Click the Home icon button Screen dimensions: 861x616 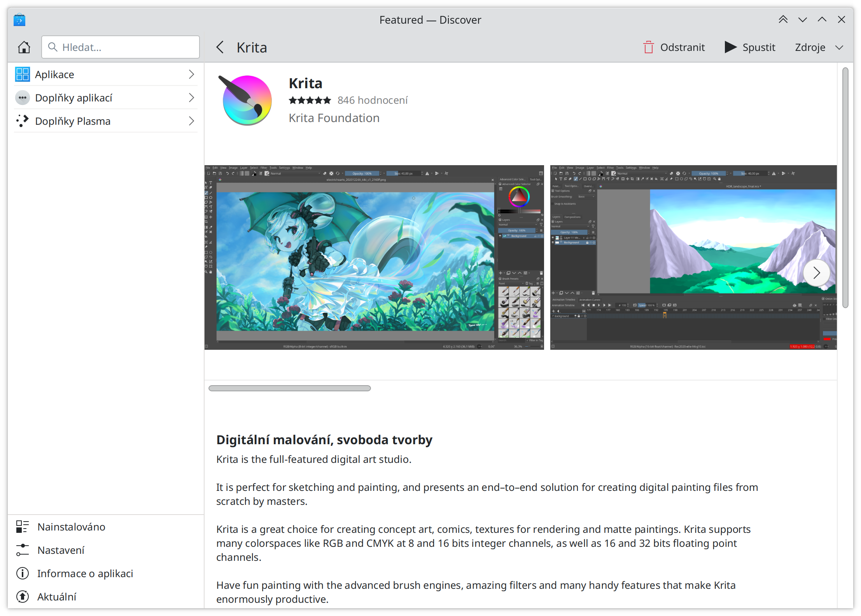tap(24, 47)
